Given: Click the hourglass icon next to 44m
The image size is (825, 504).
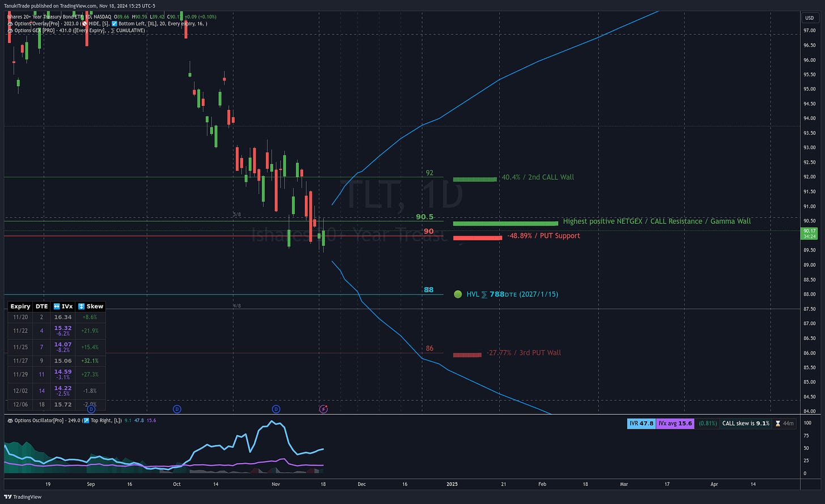Looking at the screenshot, I should pyautogui.click(x=778, y=423).
